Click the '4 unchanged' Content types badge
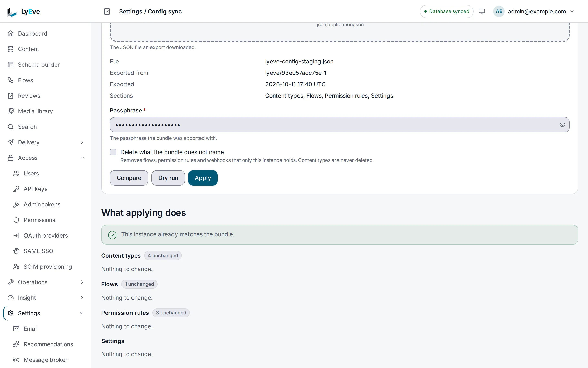Viewport: 588px width, 368px height. [163, 256]
